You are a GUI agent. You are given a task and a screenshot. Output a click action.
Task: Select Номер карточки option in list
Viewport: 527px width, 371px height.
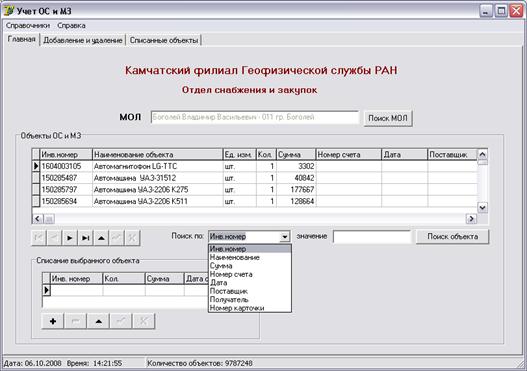237,308
